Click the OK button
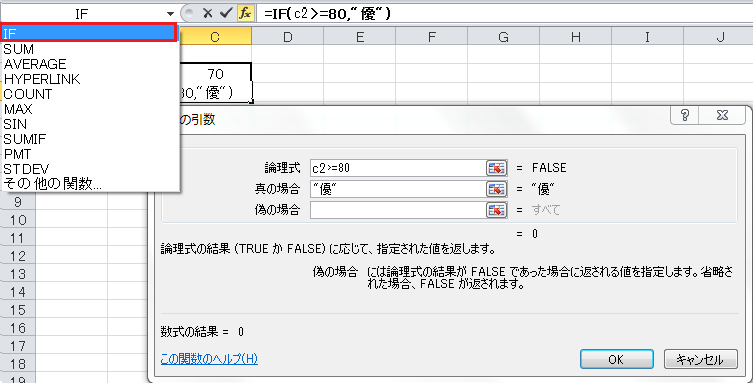753x383 pixels. 616,359
